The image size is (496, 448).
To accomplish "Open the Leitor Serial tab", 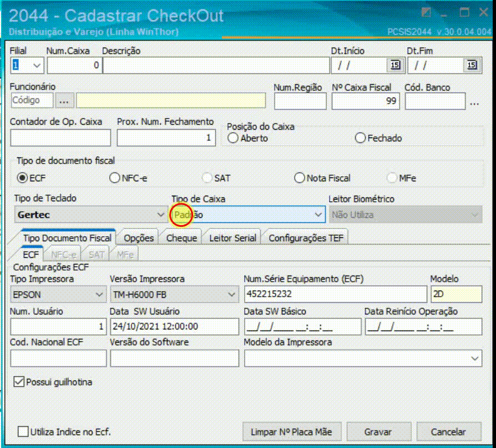I will [232, 238].
